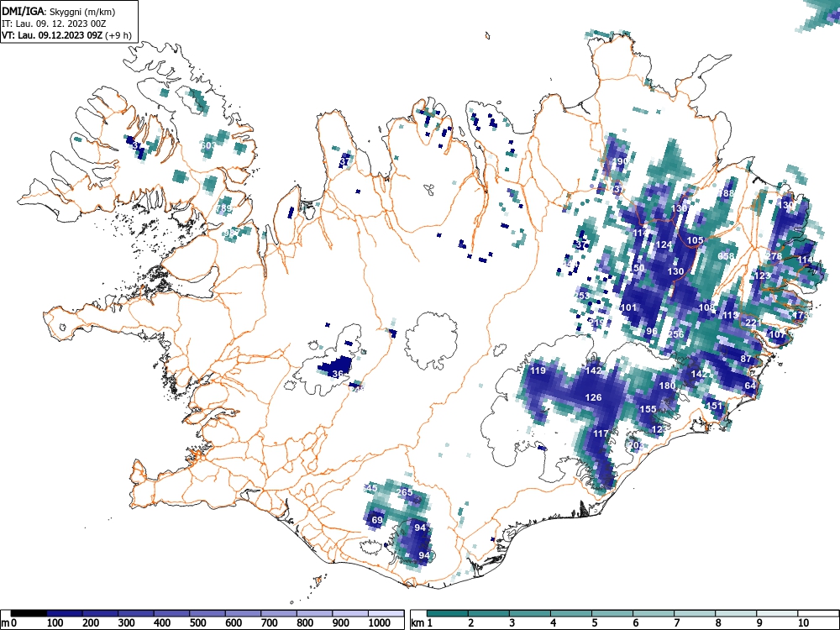Image resolution: width=840 pixels, height=630 pixels.
Task: Click the 'km 1' label in the kilometer legend
Action: (423, 623)
